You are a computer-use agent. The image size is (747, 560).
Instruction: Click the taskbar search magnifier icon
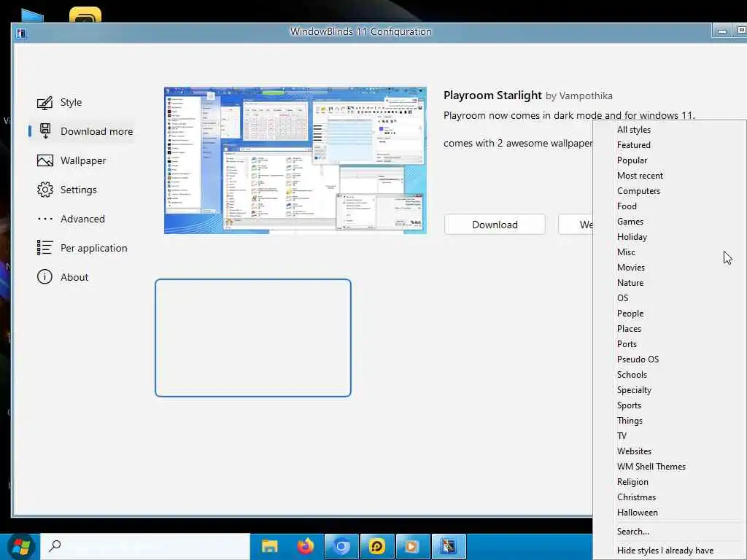55,545
